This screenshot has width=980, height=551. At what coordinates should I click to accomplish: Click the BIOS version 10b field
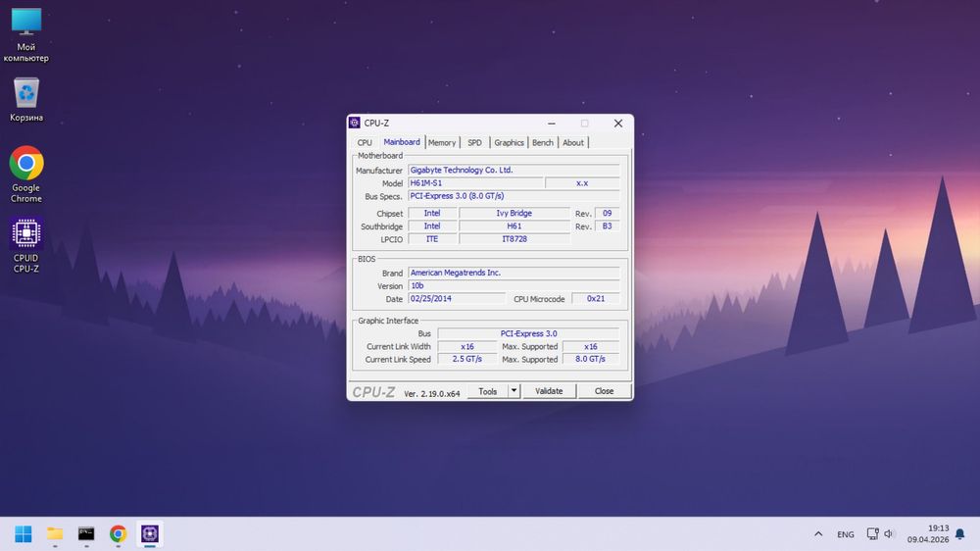[514, 286]
